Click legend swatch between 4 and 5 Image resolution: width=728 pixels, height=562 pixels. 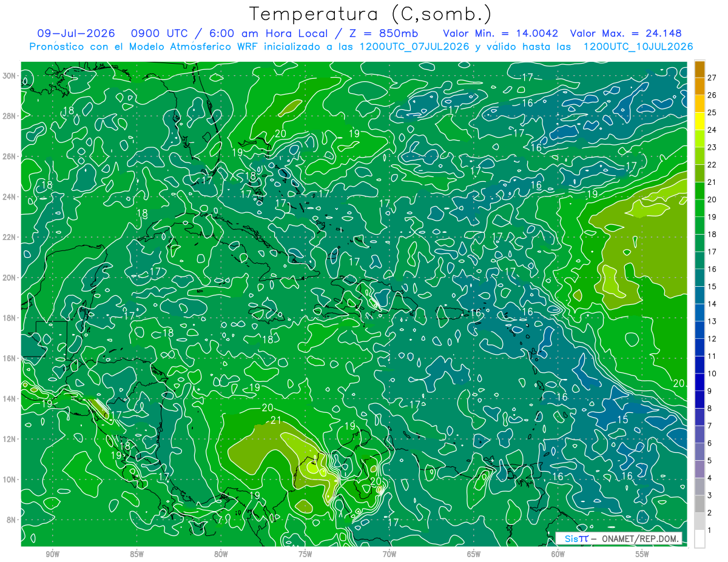tap(699, 469)
